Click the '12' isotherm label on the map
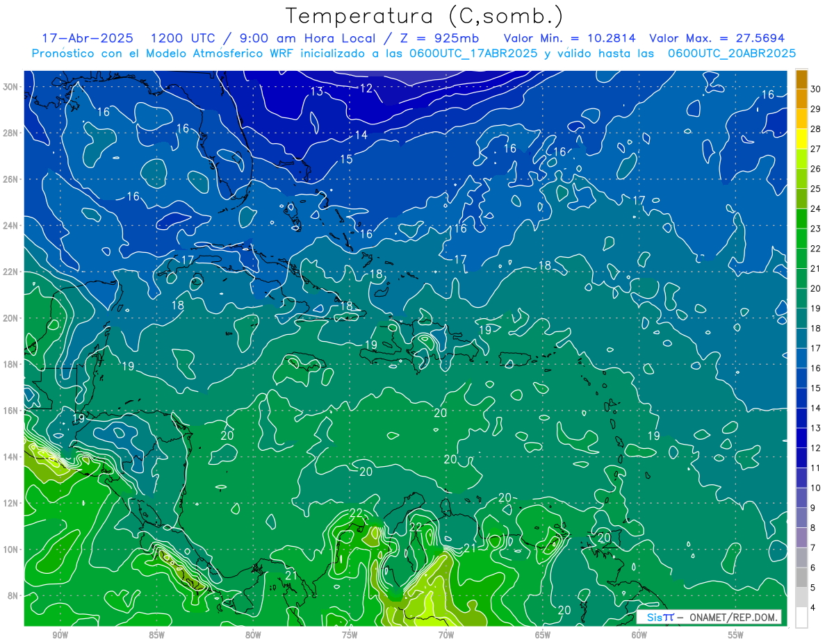834x644 pixels. pyautogui.click(x=366, y=88)
